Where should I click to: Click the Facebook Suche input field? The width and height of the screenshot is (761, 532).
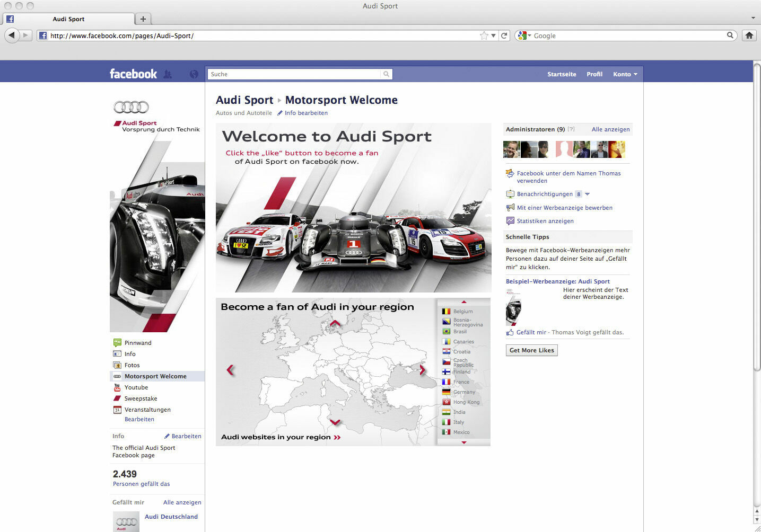(294, 74)
